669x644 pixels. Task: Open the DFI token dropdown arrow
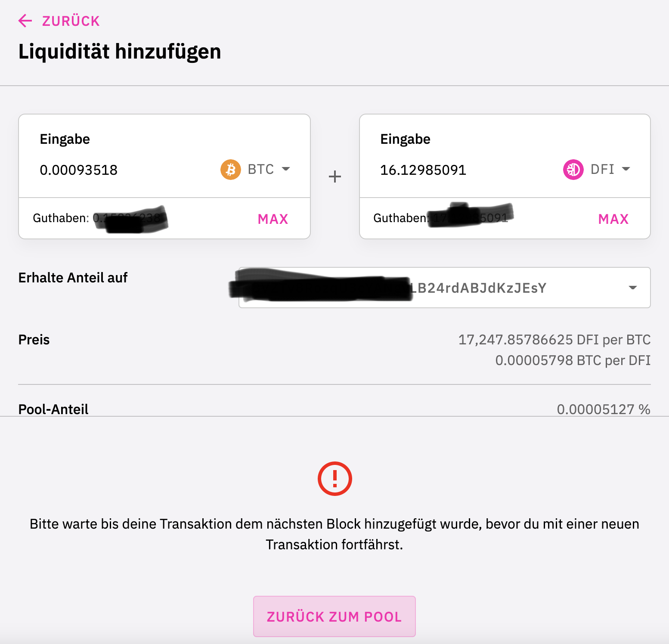[626, 169]
